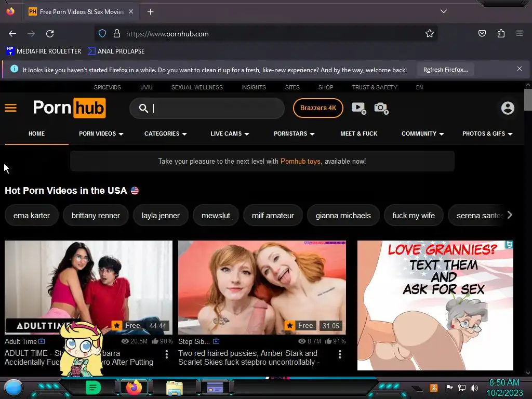Dismiss the Firefox notification bar

(x=519, y=69)
